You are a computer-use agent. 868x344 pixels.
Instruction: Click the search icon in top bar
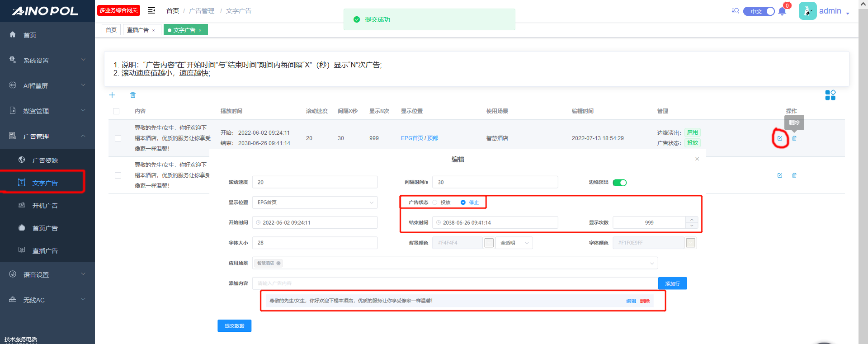(x=735, y=11)
